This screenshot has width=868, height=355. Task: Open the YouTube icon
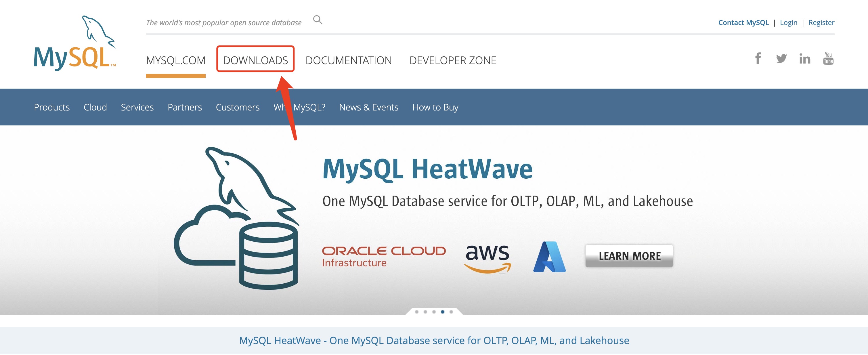coord(828,59)
